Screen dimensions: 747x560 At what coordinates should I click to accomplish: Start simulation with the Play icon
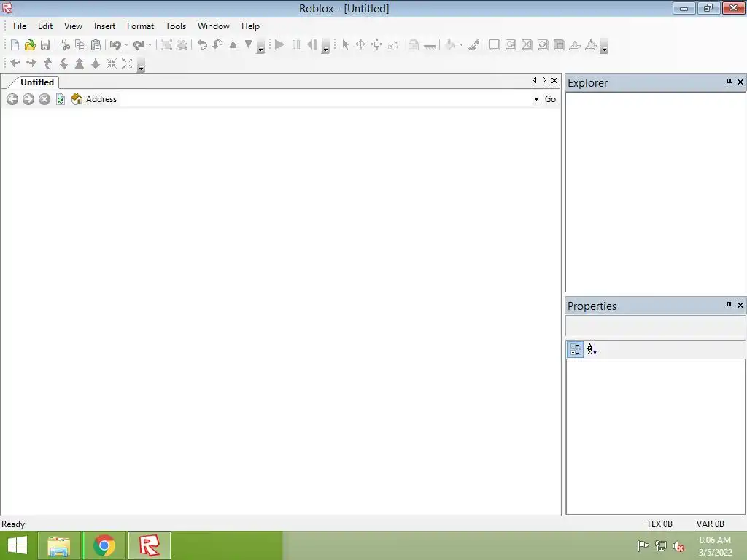279,44
